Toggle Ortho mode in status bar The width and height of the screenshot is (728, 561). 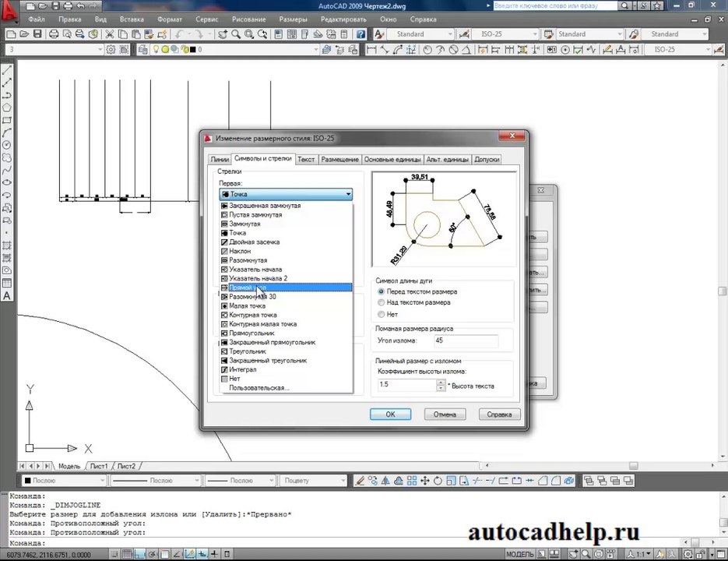(139, 554)
